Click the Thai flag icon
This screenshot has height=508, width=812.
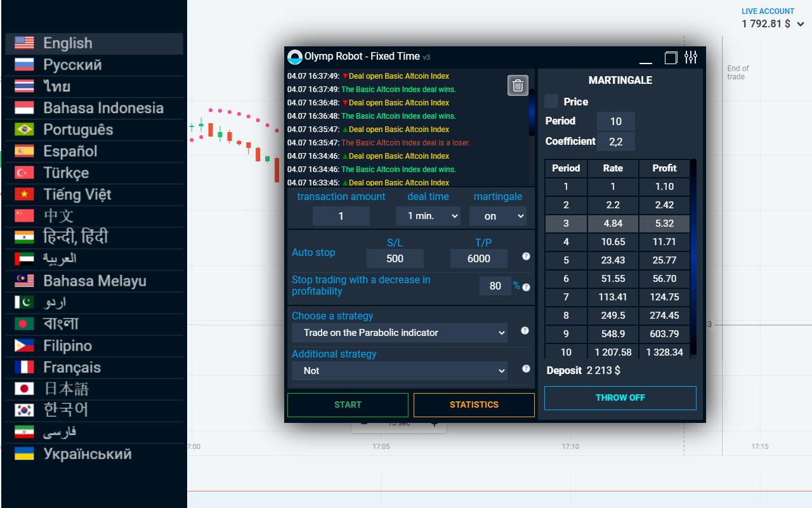pos(24,86)
